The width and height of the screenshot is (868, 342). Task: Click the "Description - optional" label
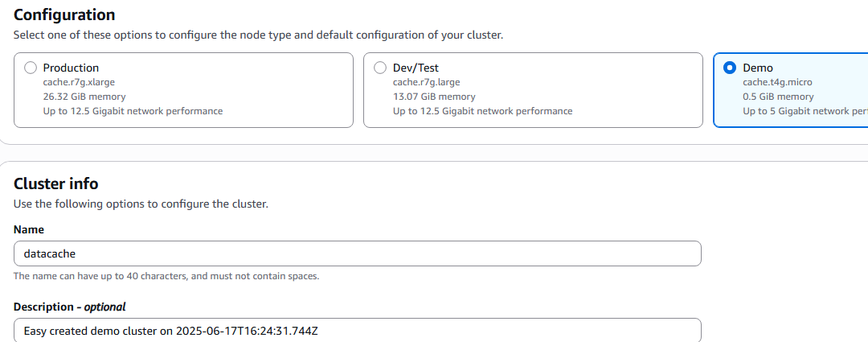(x=70, y=307)
